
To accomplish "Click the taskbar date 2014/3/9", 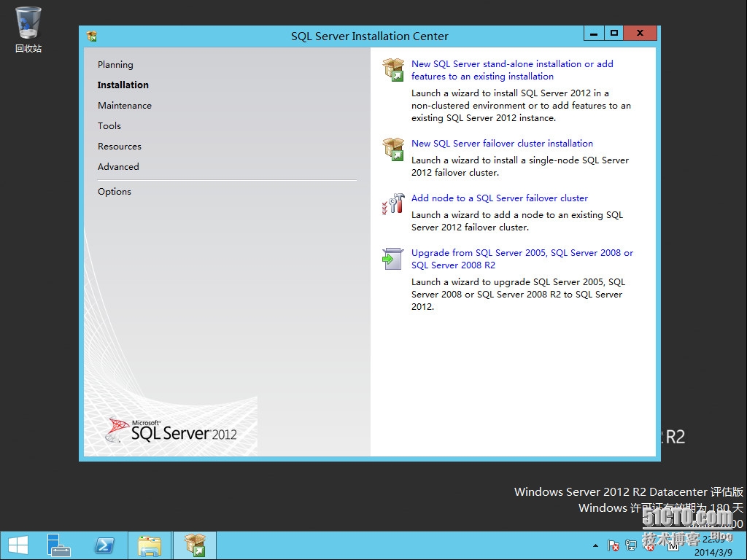I will tap(713, 553).
